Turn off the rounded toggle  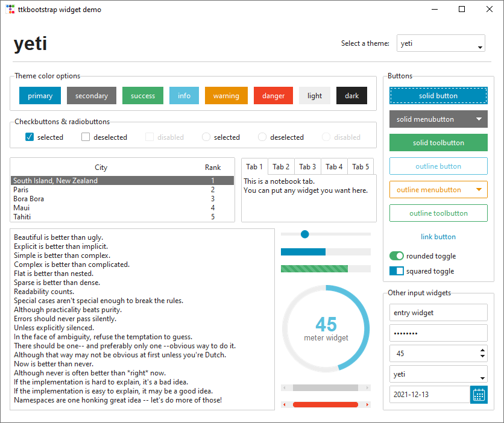click(x=397, y=256)
